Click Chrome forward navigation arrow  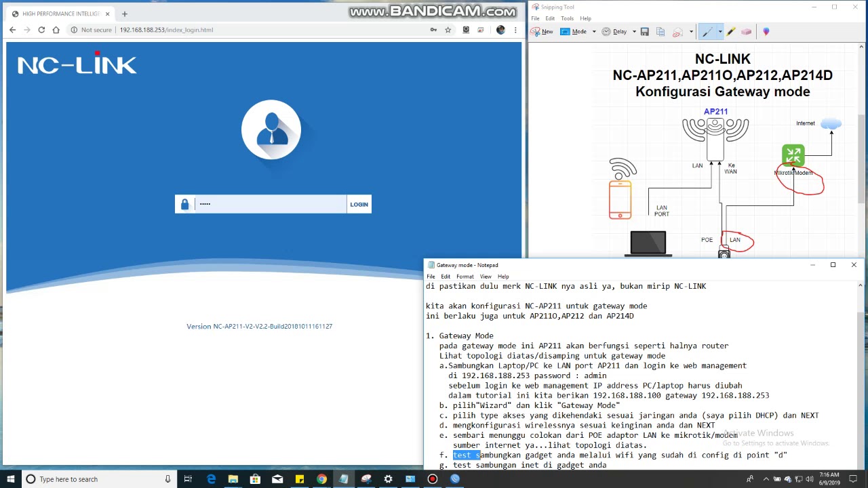coord(27,30)
